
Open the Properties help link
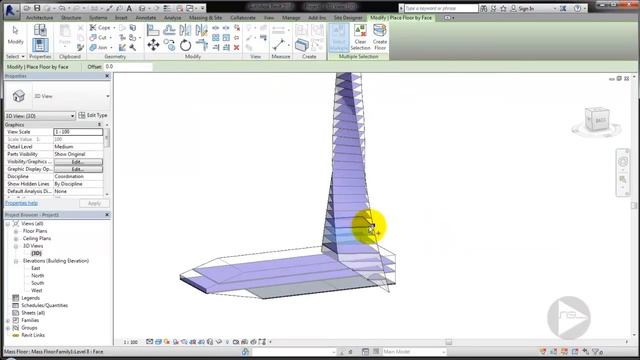(x=21, y=203)
